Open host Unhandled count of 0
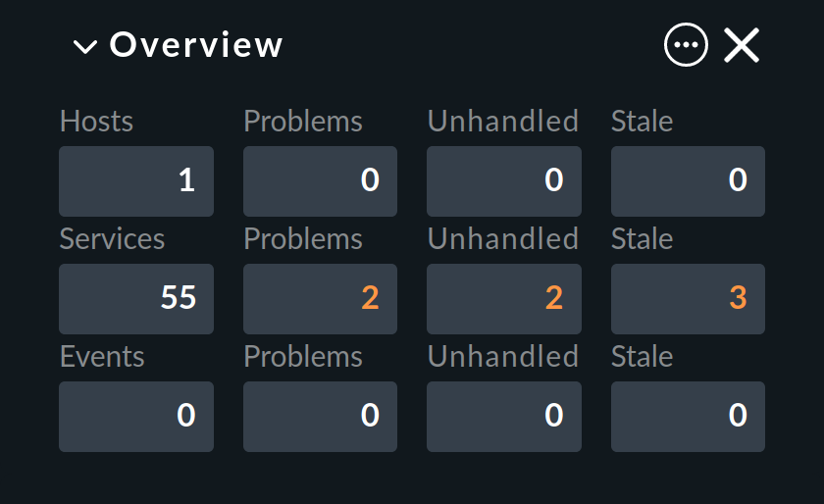 pyautogui.click(x=504, y=181)
